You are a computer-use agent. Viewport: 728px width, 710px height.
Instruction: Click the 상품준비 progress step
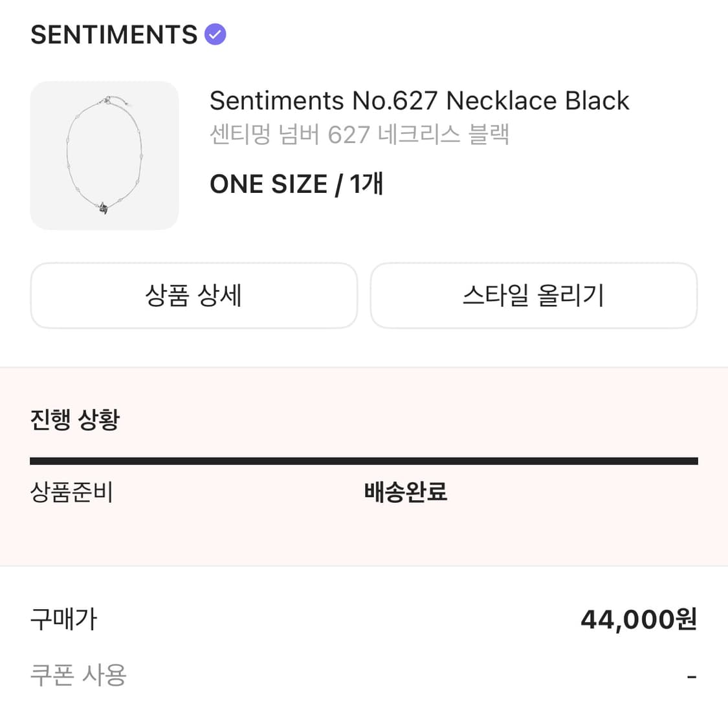tap(72, 493)
